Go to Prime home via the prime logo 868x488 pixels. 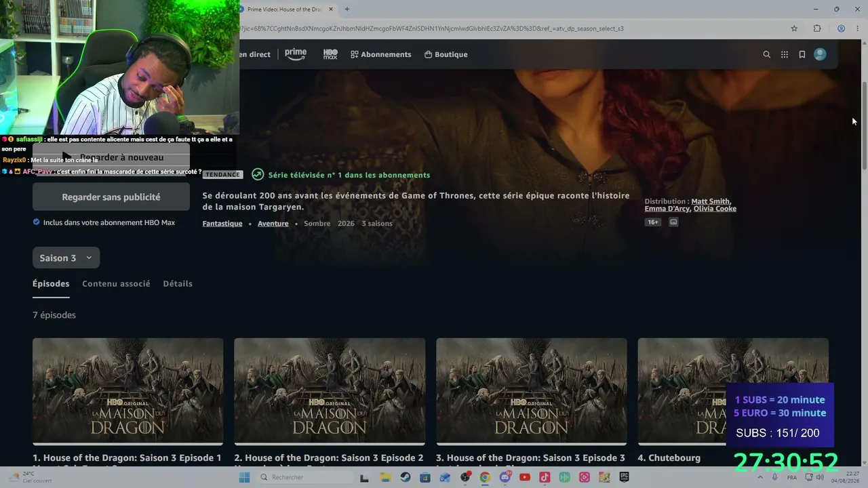coord(296,54)
